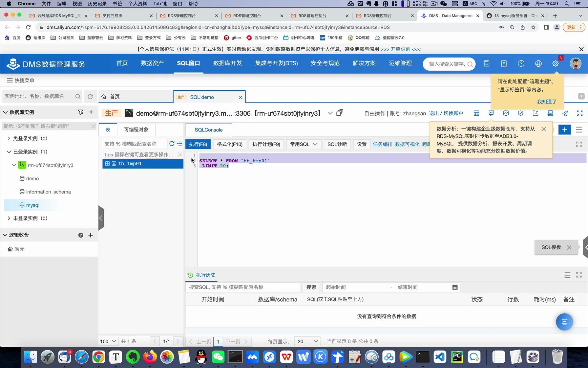Screen dimensions: 588x368
Task: Expand the 未登录实例 group
Action: [9, 218]
